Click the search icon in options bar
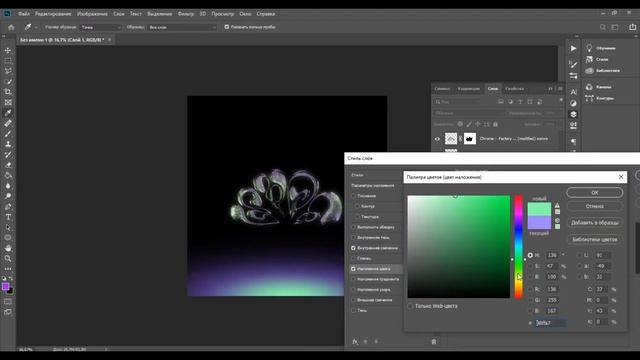This screenshot has width=640, height=360. point(602,27)
